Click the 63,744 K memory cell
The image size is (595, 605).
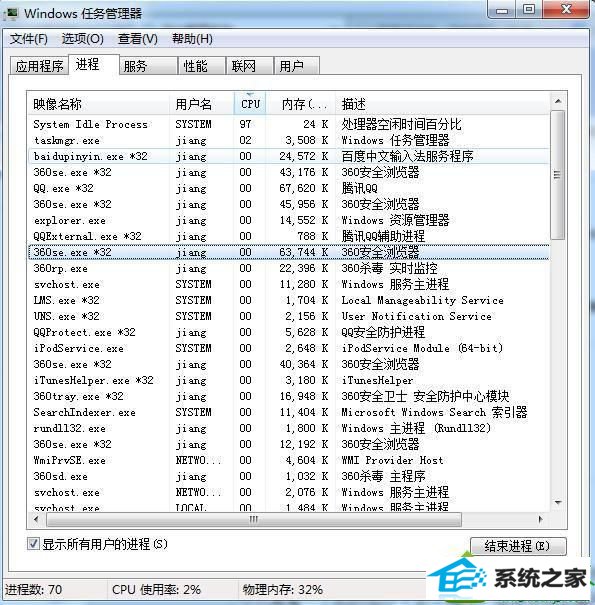pyautogui.click(x=304, y=252)
